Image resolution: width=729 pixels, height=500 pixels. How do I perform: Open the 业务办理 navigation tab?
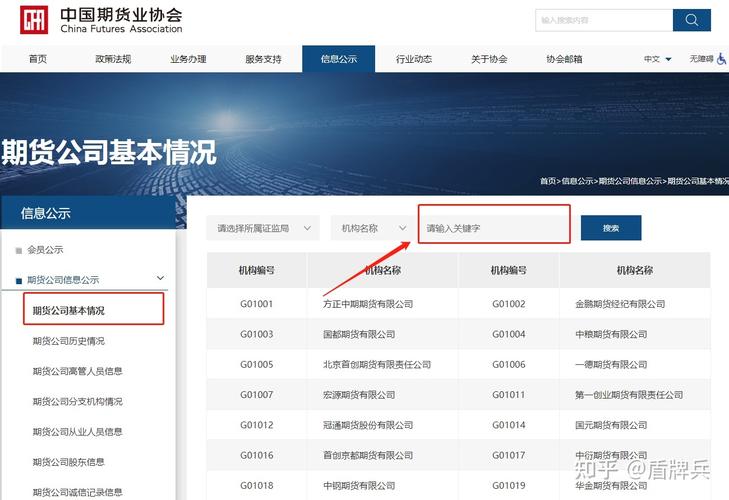tap(188, 59)
